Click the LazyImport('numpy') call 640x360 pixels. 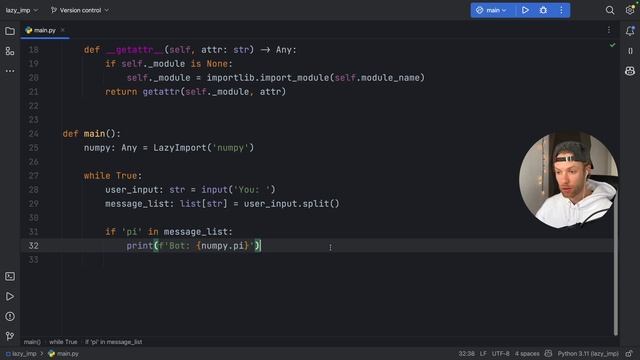(204, 148)
